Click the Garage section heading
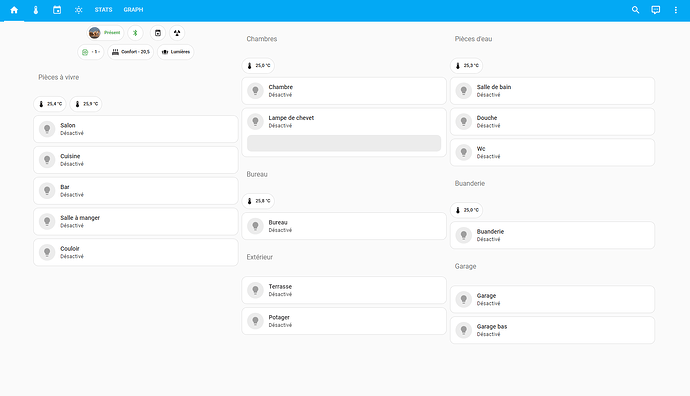 pyautogui.click(x=466, y=266)
